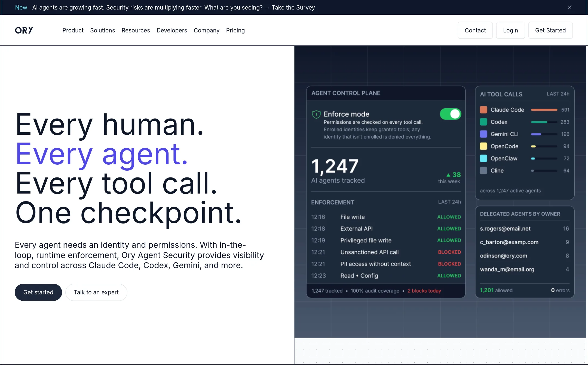Click the Contact button
The width and height of the screenshot is (588, 368).
[475, 30]
